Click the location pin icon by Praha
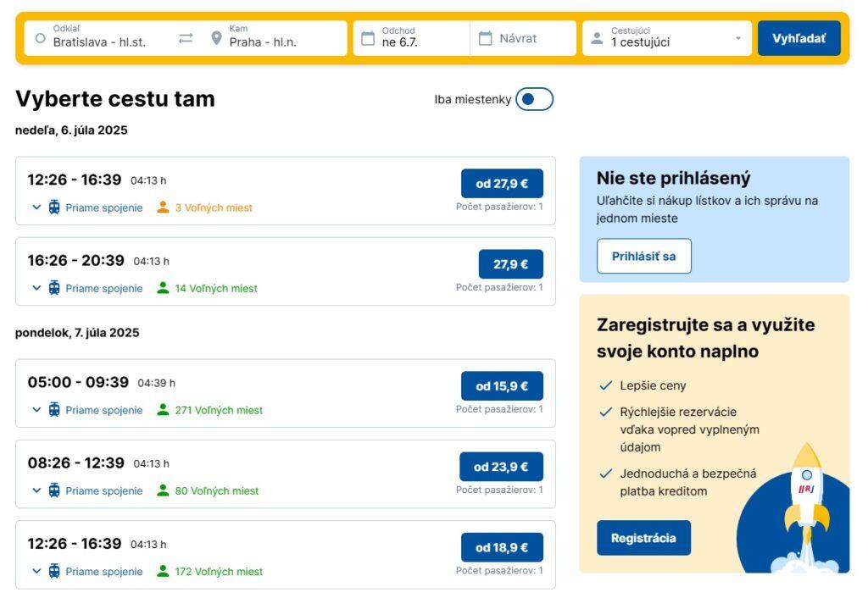 point(216,38)
